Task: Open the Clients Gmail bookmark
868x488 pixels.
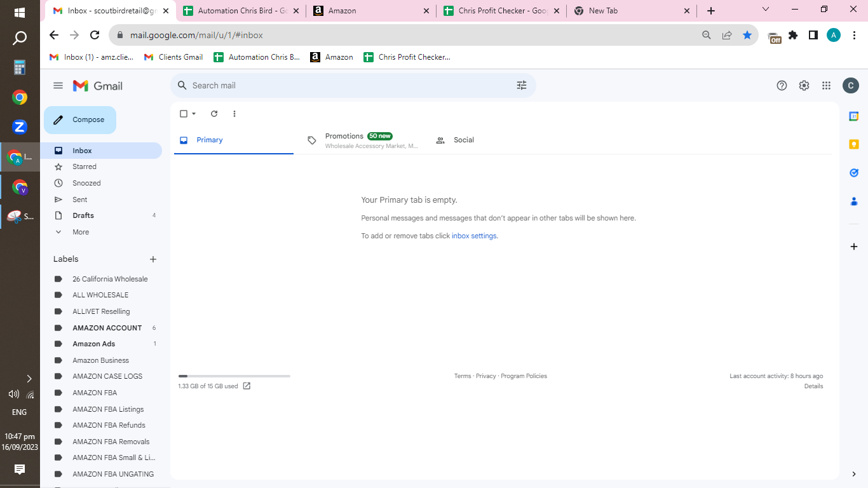Action: pyautogui.click(x=173, y=57)
